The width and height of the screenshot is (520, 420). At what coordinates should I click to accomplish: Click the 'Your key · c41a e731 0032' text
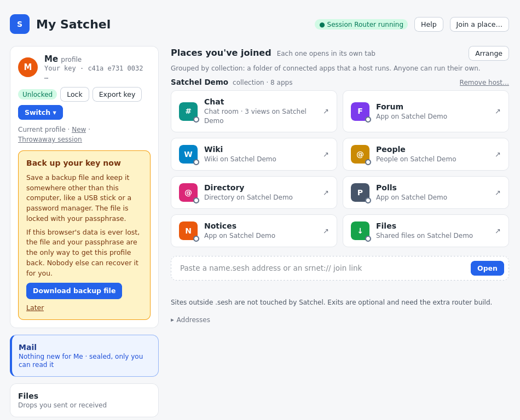(x=94, y=68)
